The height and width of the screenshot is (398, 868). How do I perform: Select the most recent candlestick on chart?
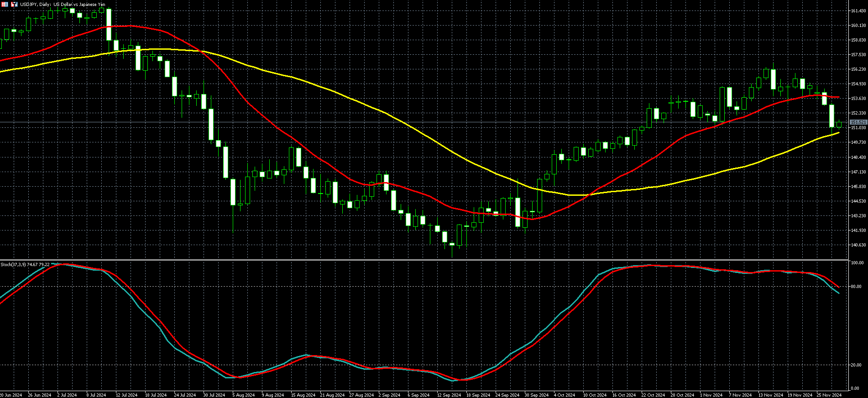[x=839, y=125]
